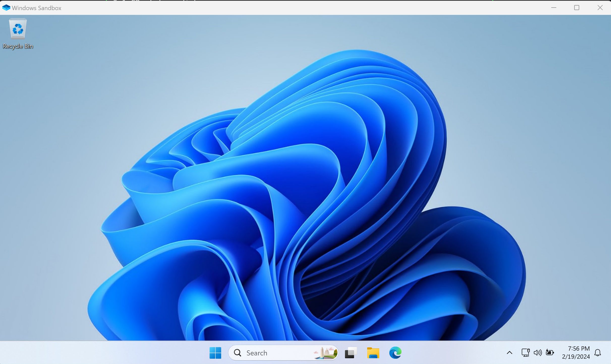
Task: Open File Explorer from taskbar
Action: (373, 353)
